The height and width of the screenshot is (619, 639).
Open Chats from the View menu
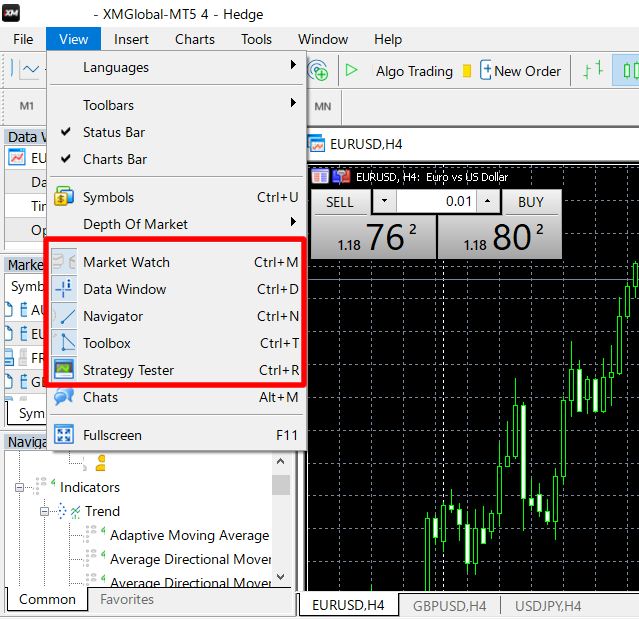[177, 397]
